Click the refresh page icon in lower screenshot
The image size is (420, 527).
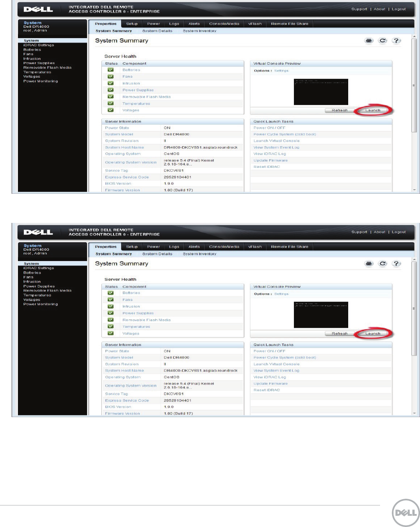coord(383,264)
